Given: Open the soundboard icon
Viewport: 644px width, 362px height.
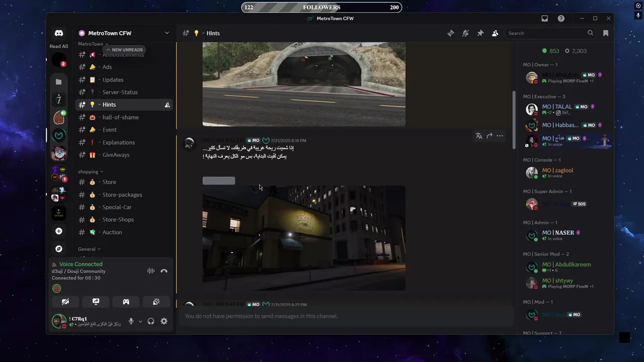Looking at the screenshot, I should (156, 302).
